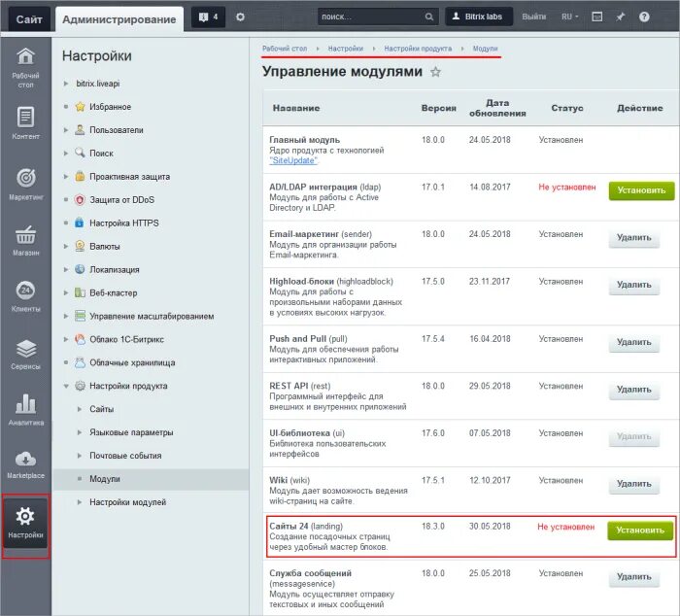680x616 pixels.
Task: Click the Выйти logout link
Action: 534,17
